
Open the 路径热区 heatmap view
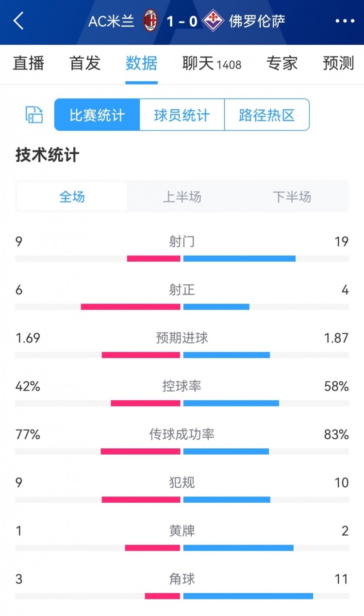point(267,115)
